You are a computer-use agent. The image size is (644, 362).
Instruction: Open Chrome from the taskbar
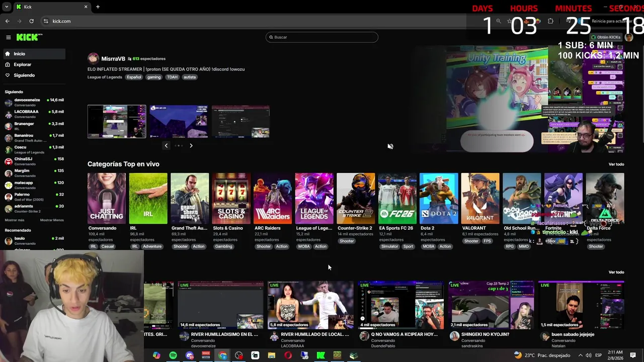coord(222,355)
